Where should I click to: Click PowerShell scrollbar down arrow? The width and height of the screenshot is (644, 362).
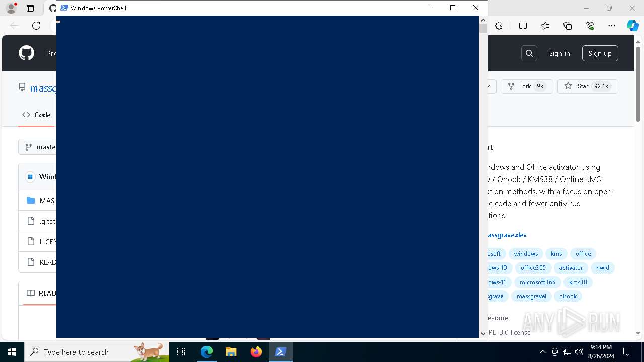click(483, 333)
